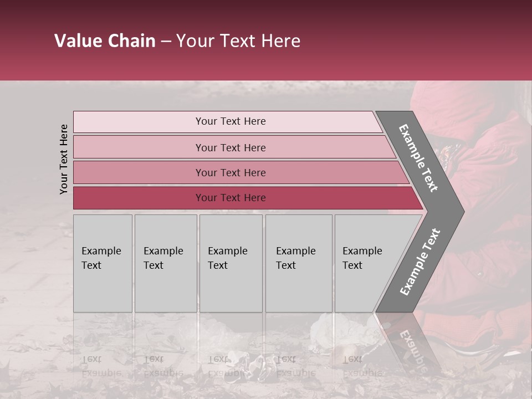Select the darkest rose "Your Text Here" bar

coord(231,198)
